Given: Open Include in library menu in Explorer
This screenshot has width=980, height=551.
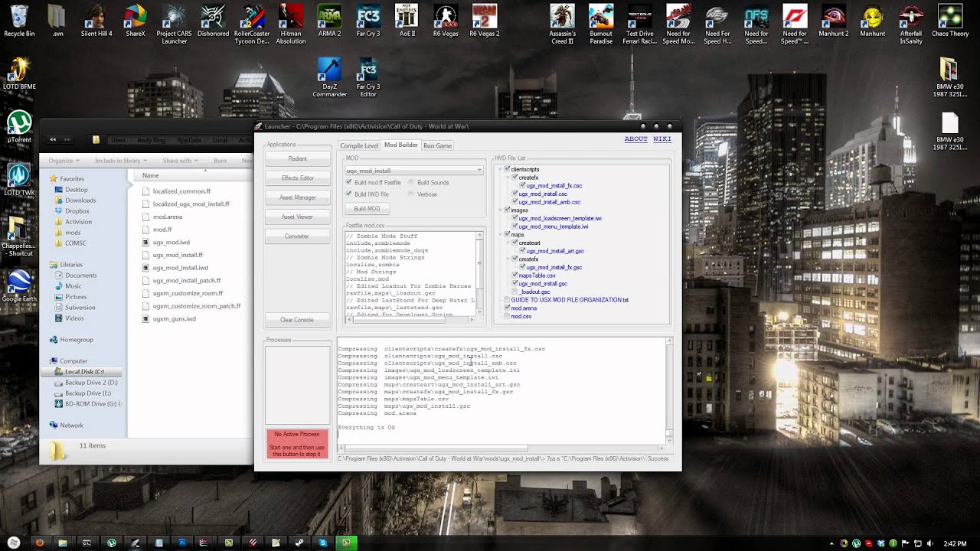Looking at the screenshot, I should click(x=120, y=161).
